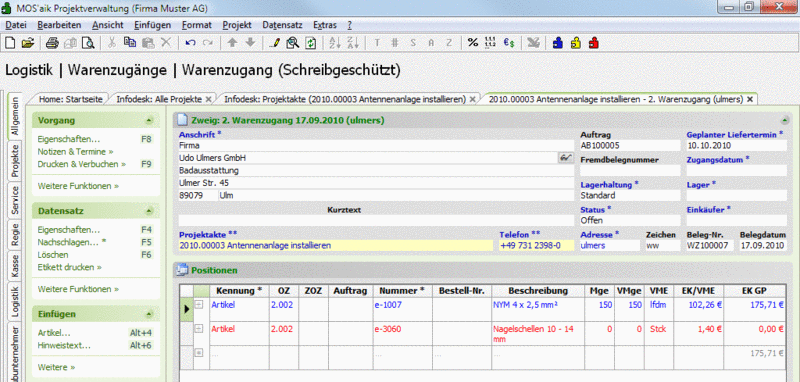Expand the e-1007 article row
Viewport: 800px width, 382px height.
click(198, 304)
